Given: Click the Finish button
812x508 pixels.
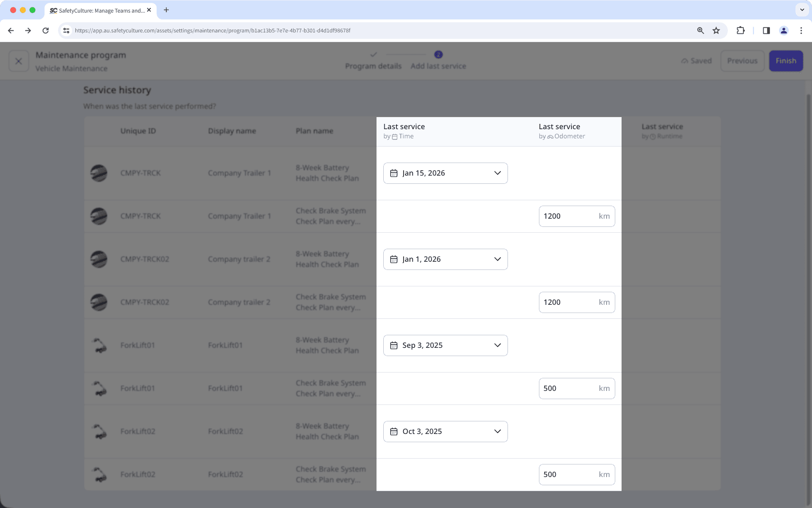Looking at the screenshot, I should tap(786, 60).
